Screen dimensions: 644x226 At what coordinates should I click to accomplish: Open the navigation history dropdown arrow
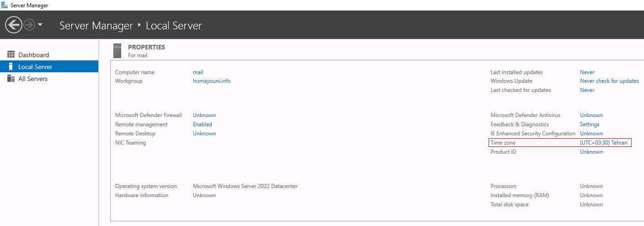40,25
